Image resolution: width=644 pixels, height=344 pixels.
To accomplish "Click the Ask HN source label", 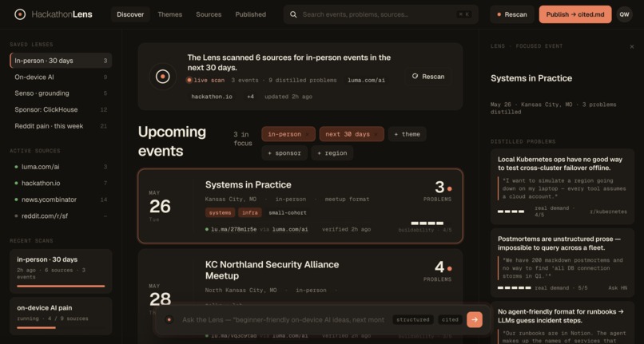I will pos(618,288).
